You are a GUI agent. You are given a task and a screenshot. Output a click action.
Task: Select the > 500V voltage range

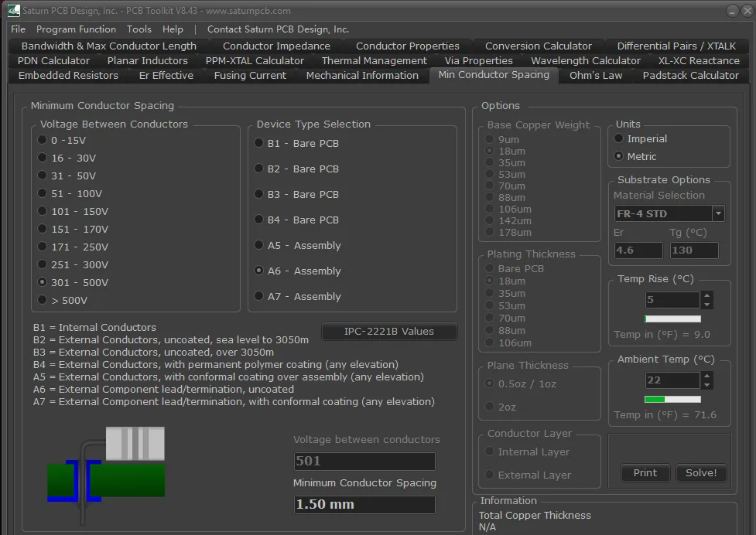pos(63,301)
